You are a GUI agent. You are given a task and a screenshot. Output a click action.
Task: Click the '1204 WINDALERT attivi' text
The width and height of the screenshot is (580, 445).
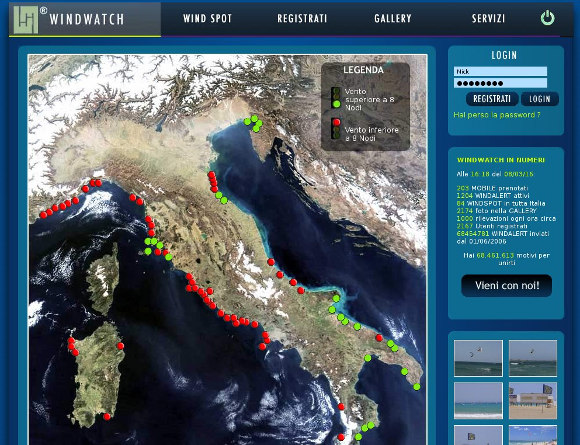click(x=493, y=195)
